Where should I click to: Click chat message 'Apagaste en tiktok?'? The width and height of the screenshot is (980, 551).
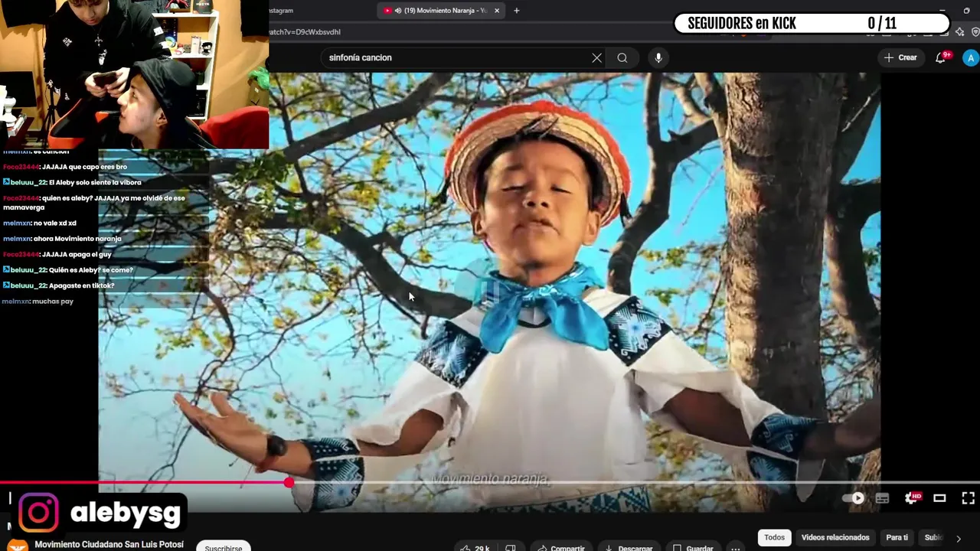(x=81, y=285)
